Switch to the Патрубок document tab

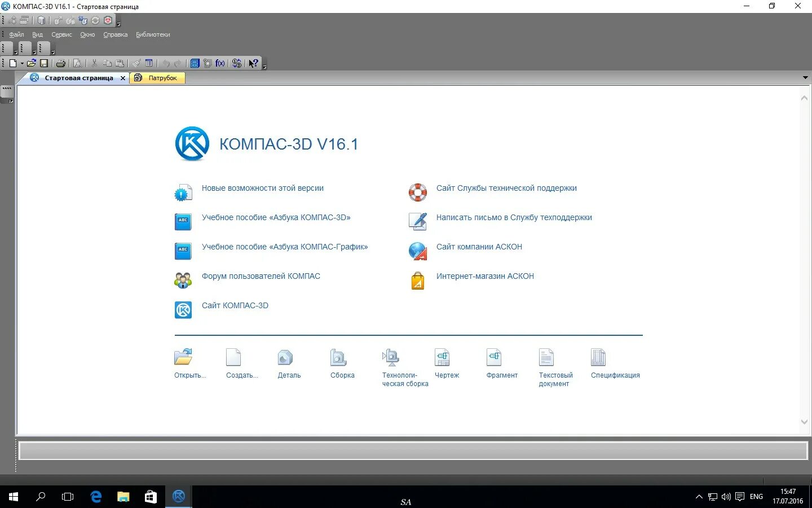158,78
